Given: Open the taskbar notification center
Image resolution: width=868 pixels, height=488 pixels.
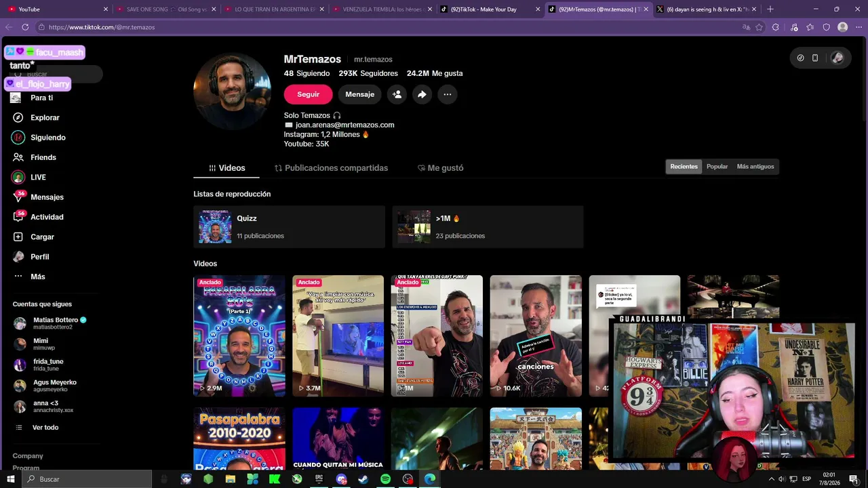Looking at the screenshot, I should 854,479.
